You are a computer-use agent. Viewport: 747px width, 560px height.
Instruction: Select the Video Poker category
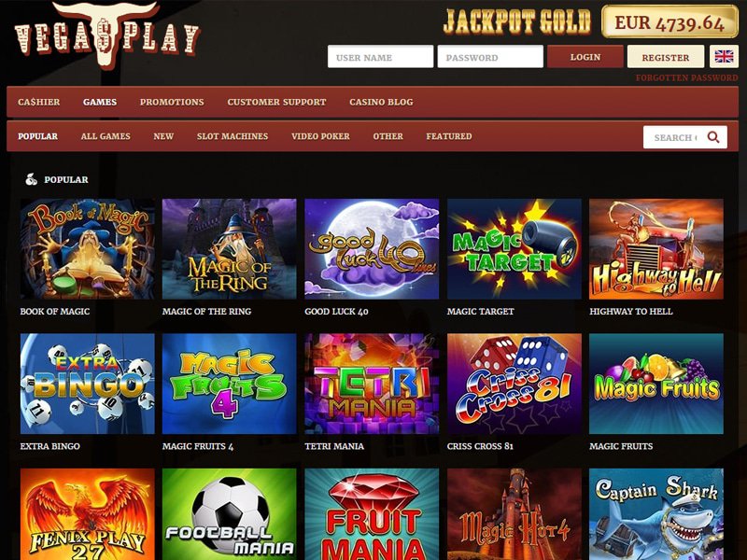point(320,136)
